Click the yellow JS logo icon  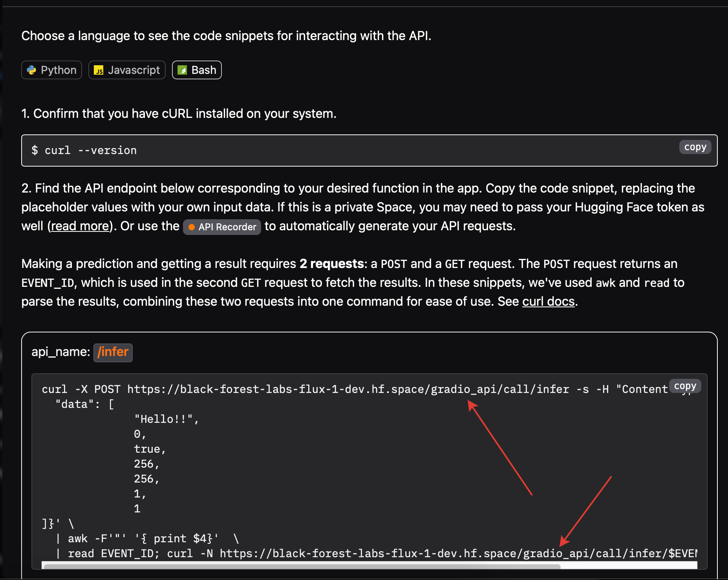click(x=99, y=70)
